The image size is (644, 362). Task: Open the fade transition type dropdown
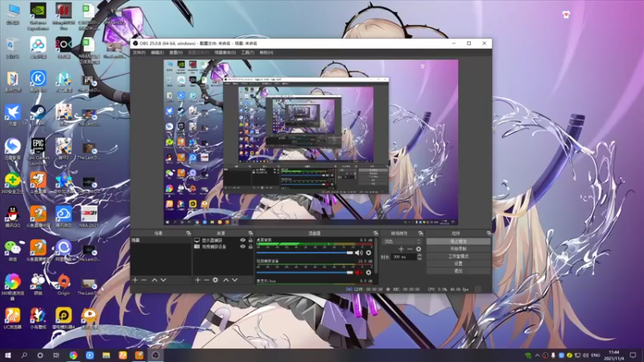click(x=402, y=241)
